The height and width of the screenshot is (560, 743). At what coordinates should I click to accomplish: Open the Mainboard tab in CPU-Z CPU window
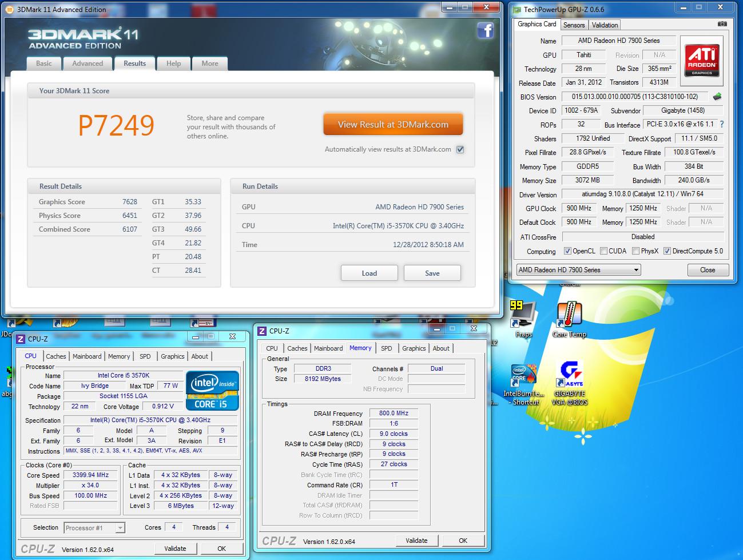(x=87, y=356)
